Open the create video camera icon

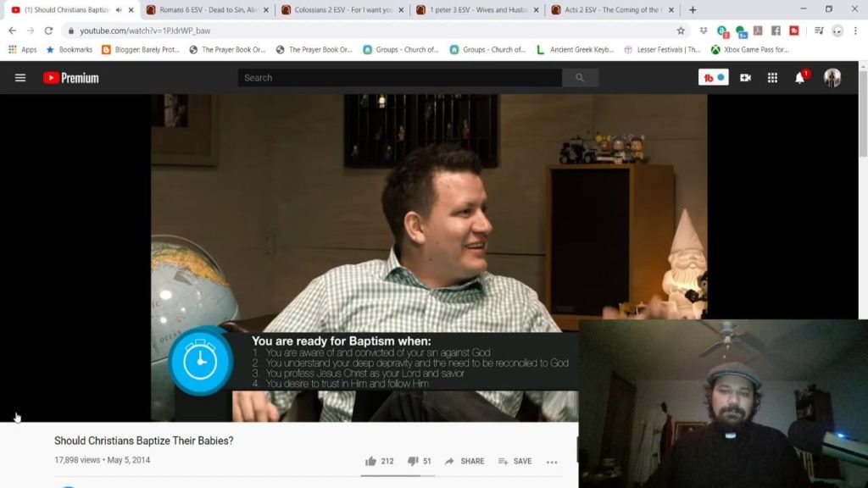(x=745, y=78)
